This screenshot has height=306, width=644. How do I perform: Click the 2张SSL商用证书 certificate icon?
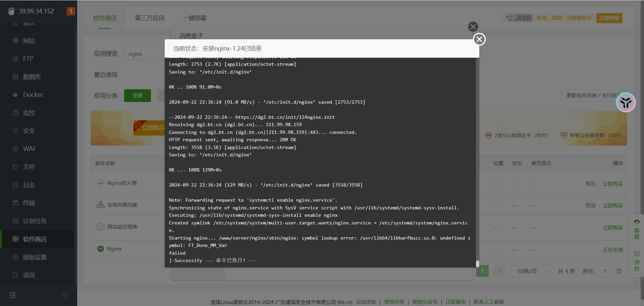(x=489, y=136)
